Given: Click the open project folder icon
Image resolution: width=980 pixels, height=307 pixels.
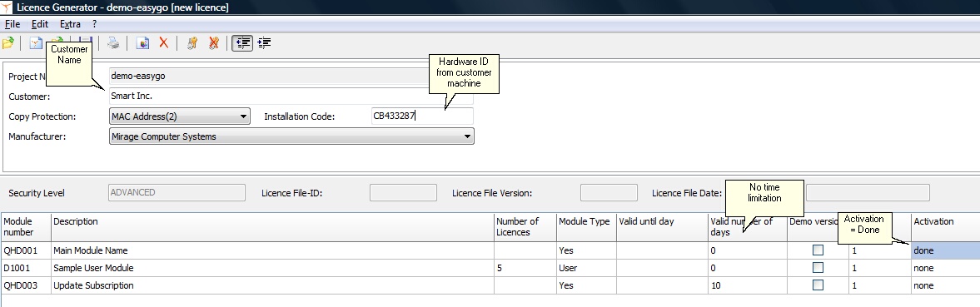Looking at the screenshot, I should (x=8, y=43).
